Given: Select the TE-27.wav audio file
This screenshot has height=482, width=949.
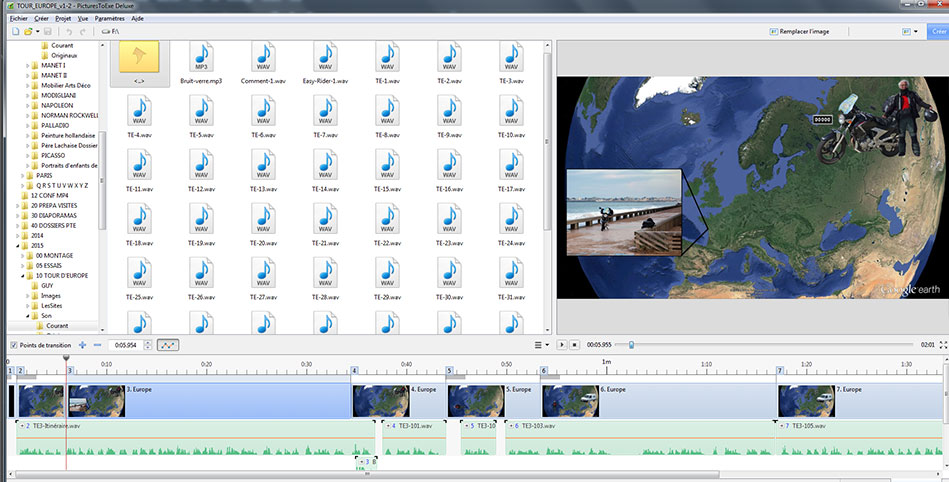Looking at the screenshot, I should (x=263, y=279).
